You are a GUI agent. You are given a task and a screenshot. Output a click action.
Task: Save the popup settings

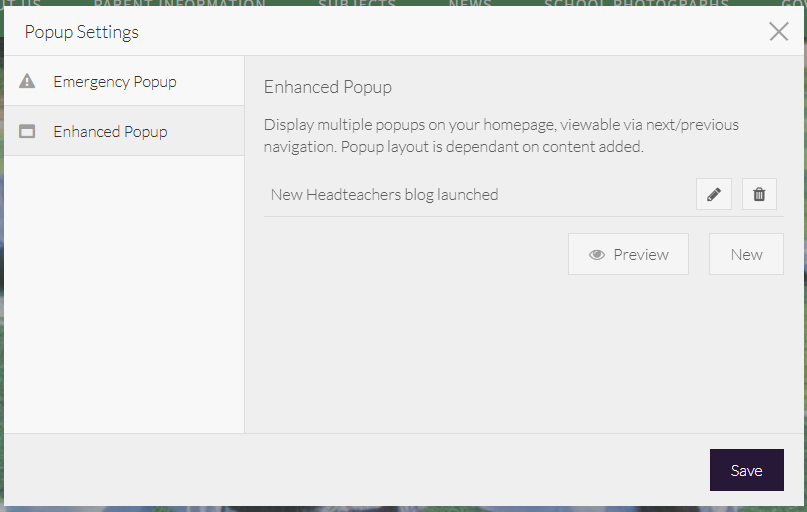click(746, 471)
